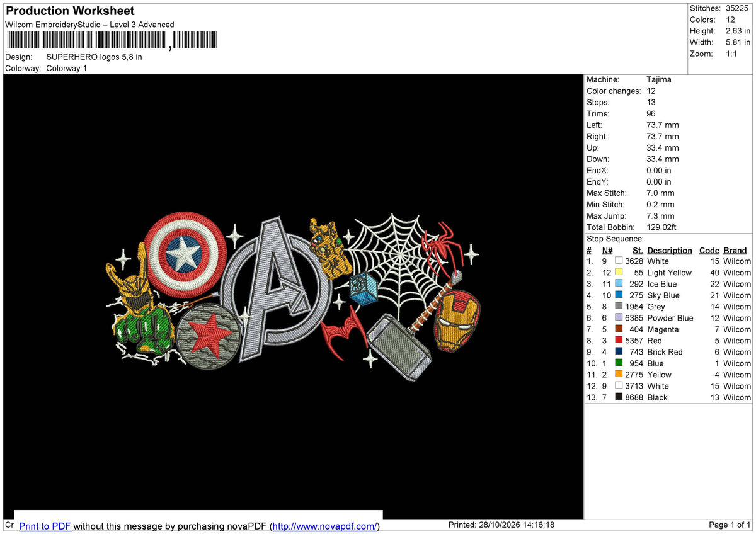Viewport: 756px width, 534px height.
Task: Click the Black thread swatch
Action: [x=619, y=397]
